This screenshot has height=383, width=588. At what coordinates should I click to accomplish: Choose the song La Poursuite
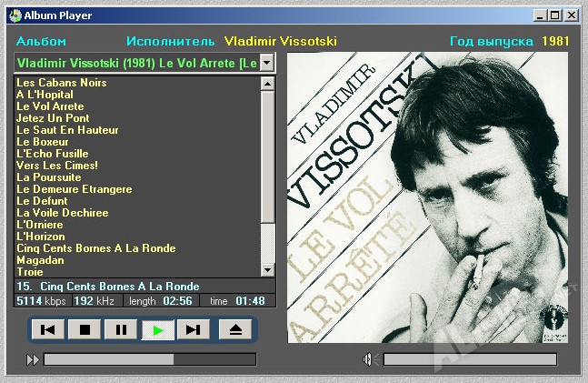(x=49, y=177)
